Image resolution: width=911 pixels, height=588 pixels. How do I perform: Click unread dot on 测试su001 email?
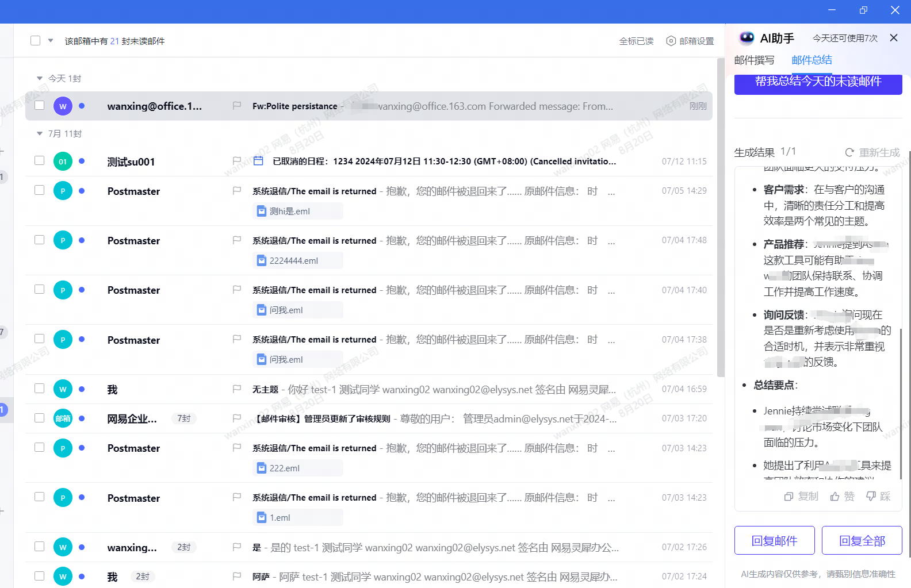click(82, 161)
